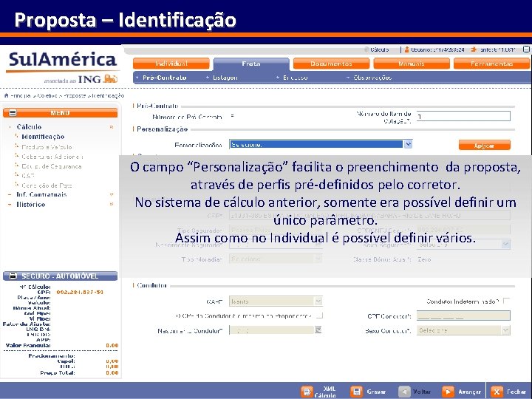Open the CAR Isento dropdown

pos(318,301)
